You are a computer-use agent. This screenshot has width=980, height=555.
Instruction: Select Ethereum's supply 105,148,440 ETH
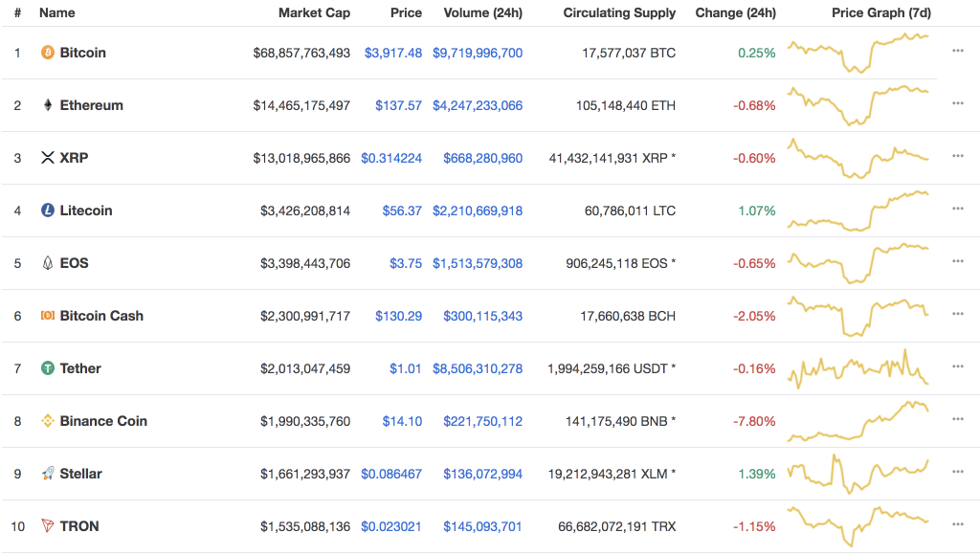(626, 105)
